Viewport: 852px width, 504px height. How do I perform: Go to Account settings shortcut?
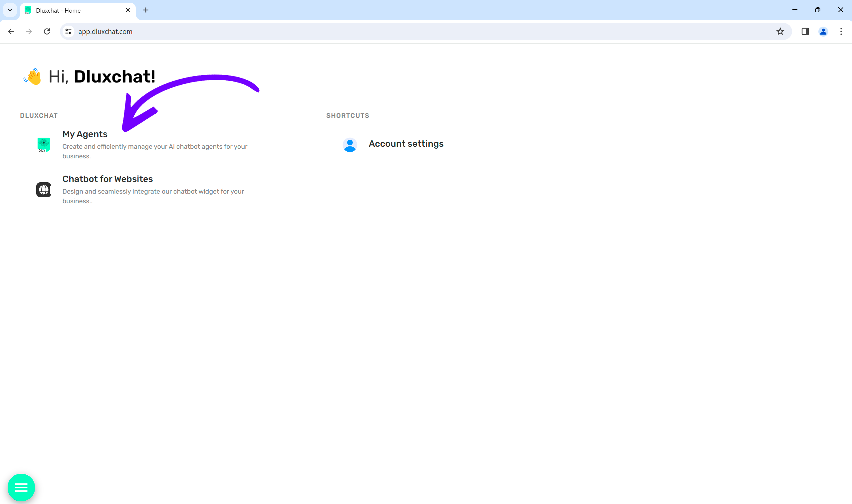point(406,144)
